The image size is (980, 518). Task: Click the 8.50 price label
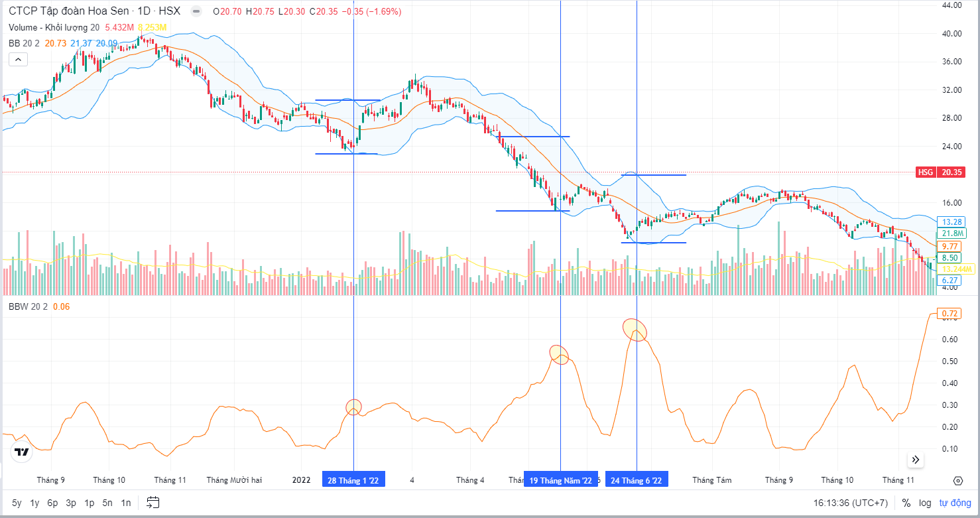949,258
